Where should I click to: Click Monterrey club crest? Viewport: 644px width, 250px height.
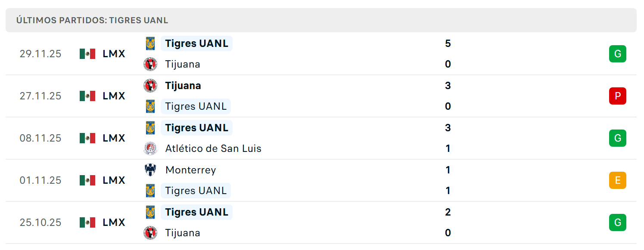pos(150,170)
